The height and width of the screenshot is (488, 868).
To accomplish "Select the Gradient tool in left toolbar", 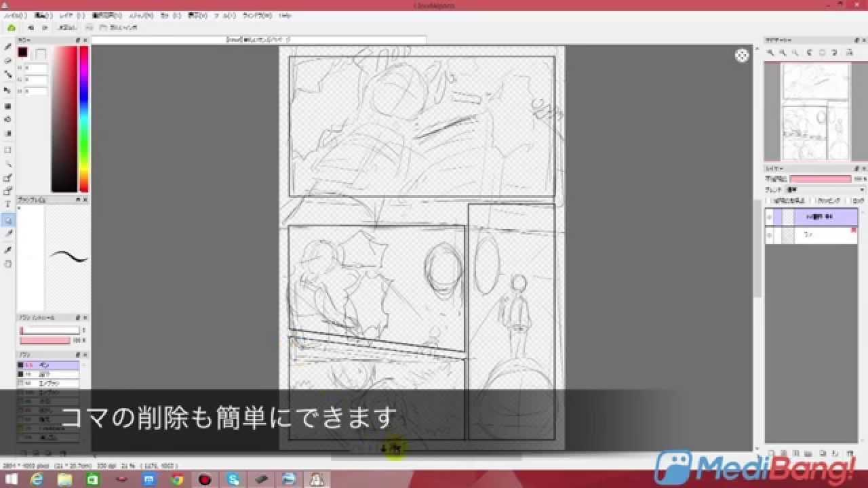I will pos(8,134).
